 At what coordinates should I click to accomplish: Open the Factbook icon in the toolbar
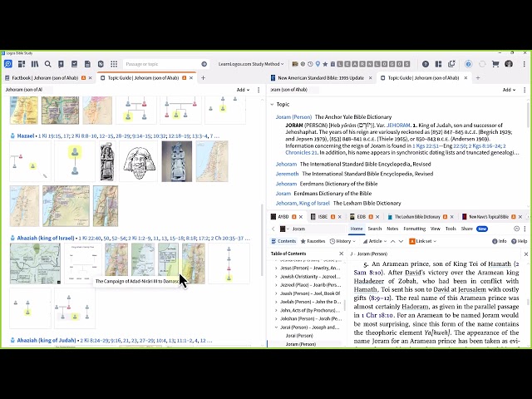coord(61,64)
